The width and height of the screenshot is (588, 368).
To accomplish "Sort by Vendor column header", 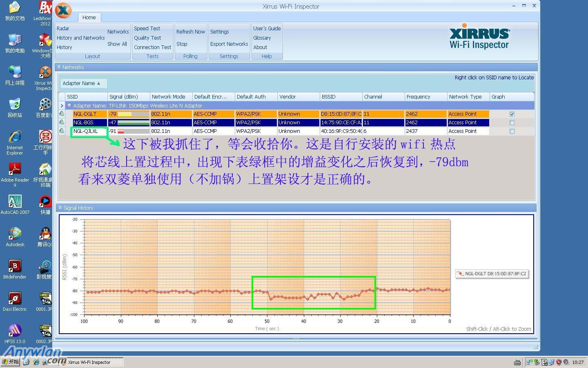I will (x=298, y=96).
